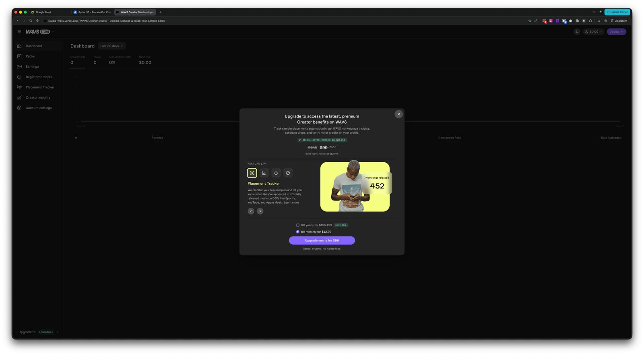Click the microphone icon by address bar
The image size is (644, 355).
click(x=37, y=21)
